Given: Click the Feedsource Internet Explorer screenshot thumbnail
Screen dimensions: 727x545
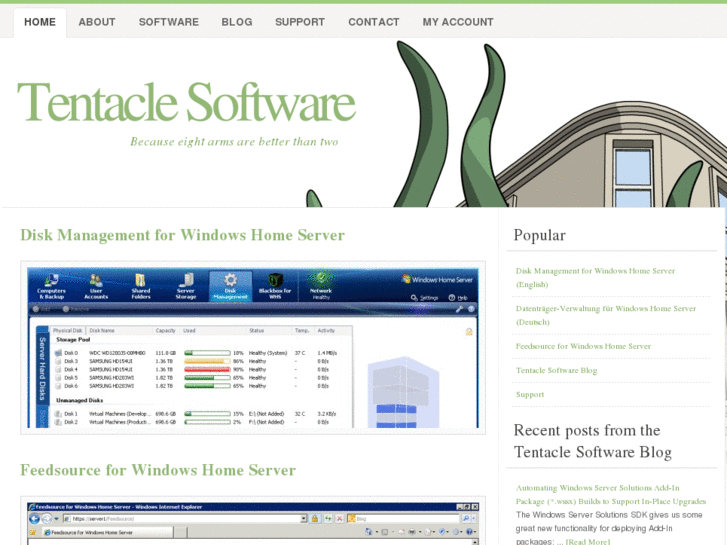Looking at the screenshot, I should [253, 521].
